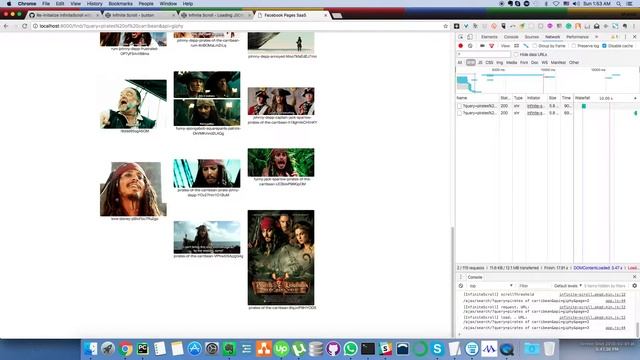This screenshot has width=640, height=360.
Task: Enable Preserve log checkbox
Action: (574, 46)
